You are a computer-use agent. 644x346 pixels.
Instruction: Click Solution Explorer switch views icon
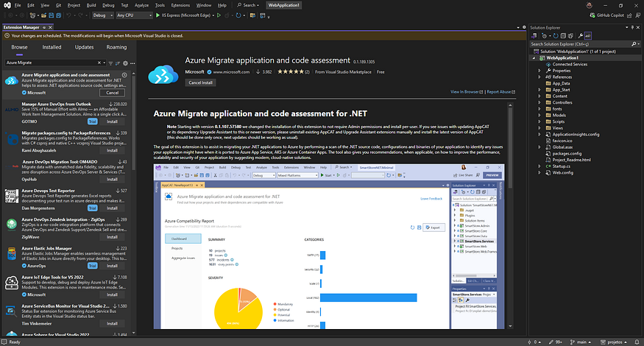click(x=534, y=36)
